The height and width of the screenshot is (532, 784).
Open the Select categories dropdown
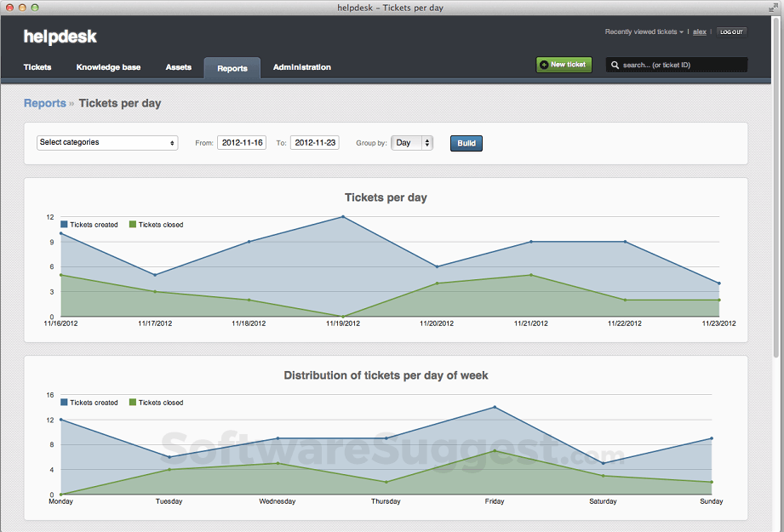click(107, 143)
